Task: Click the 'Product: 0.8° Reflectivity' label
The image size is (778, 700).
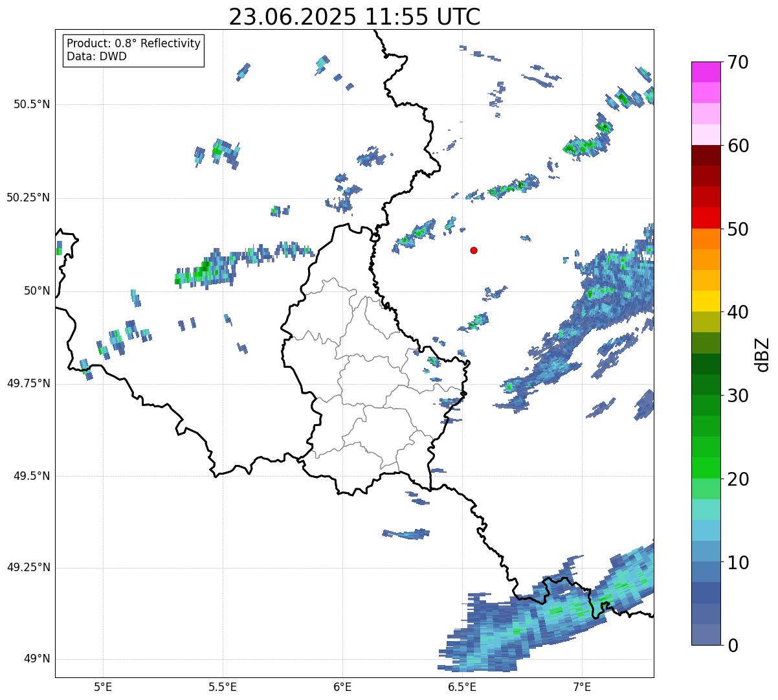Action: (134, 43)
